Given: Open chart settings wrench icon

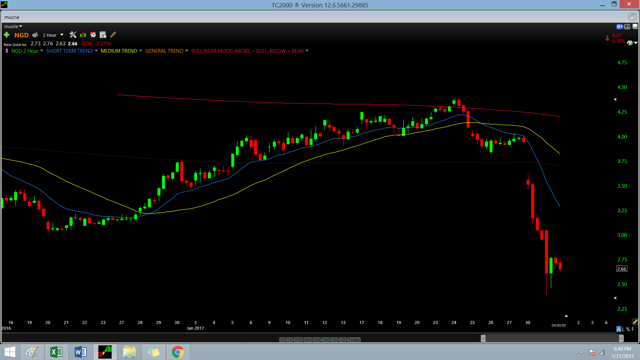Looking at the screenshot, I should (x=73, y=35).
